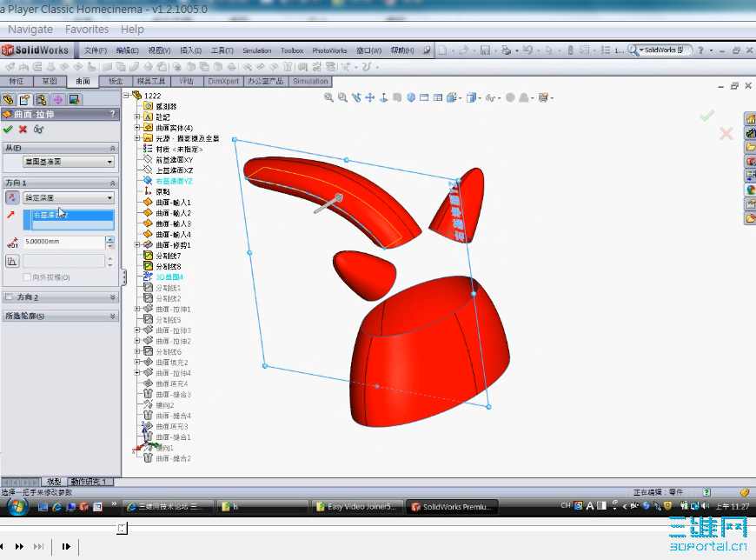Switch to the 草图 command tab

click(50, 81)
